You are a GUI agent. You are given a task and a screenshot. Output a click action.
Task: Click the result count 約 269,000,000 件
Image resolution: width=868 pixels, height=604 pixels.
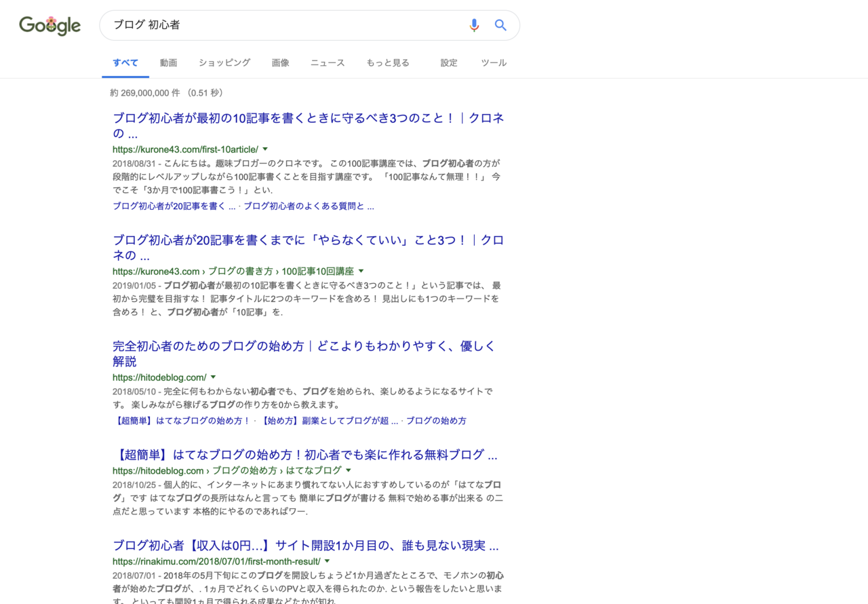tap(145, 93)
